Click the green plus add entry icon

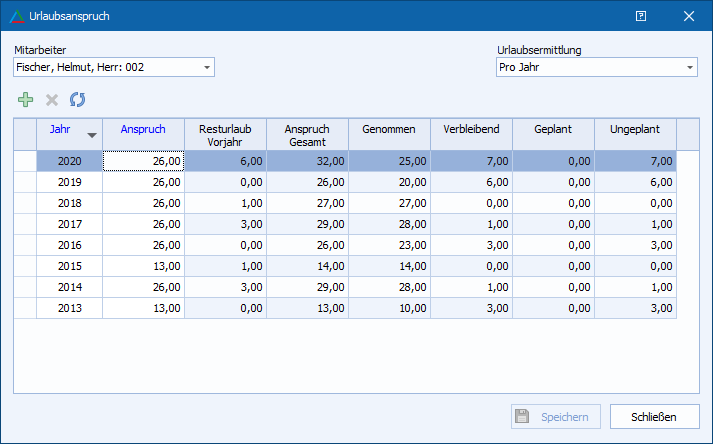click(25, 100)
